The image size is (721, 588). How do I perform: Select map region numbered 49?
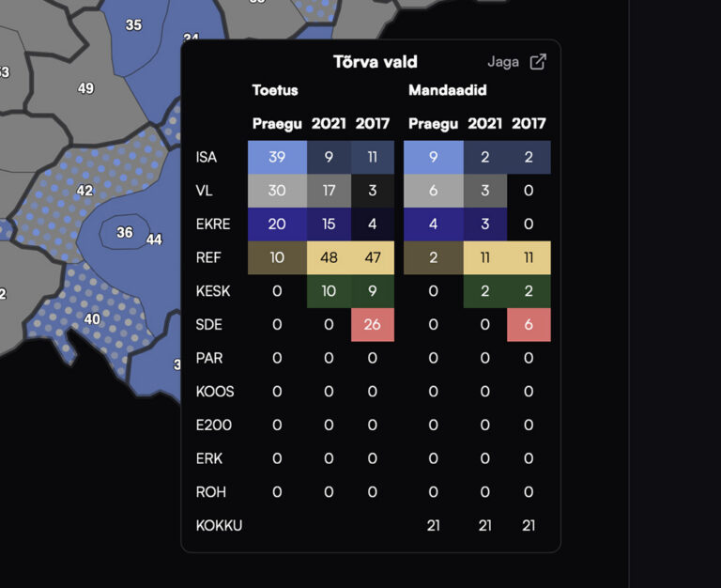(x=85, y=88)
